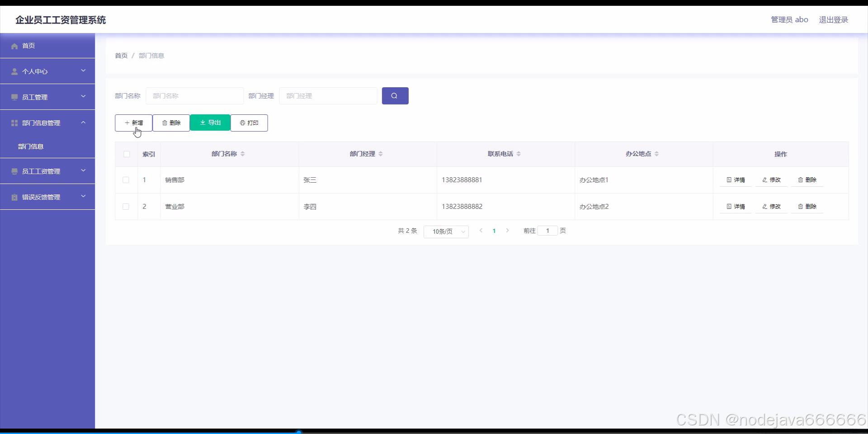Click the clipboard icon beside 错误反馈管理
This screenshot has width=868, height=434.
pyautogui.click(x=14, y=197)
